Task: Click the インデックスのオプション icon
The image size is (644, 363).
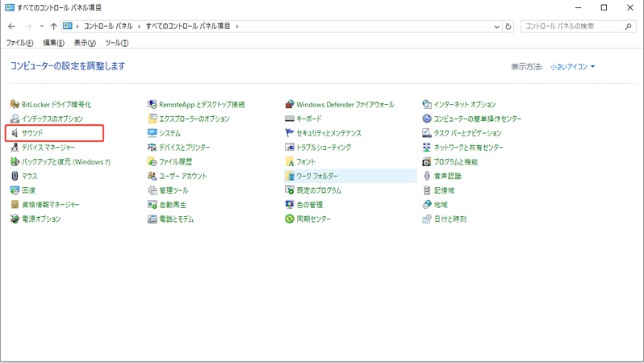Action: (15, 119)
